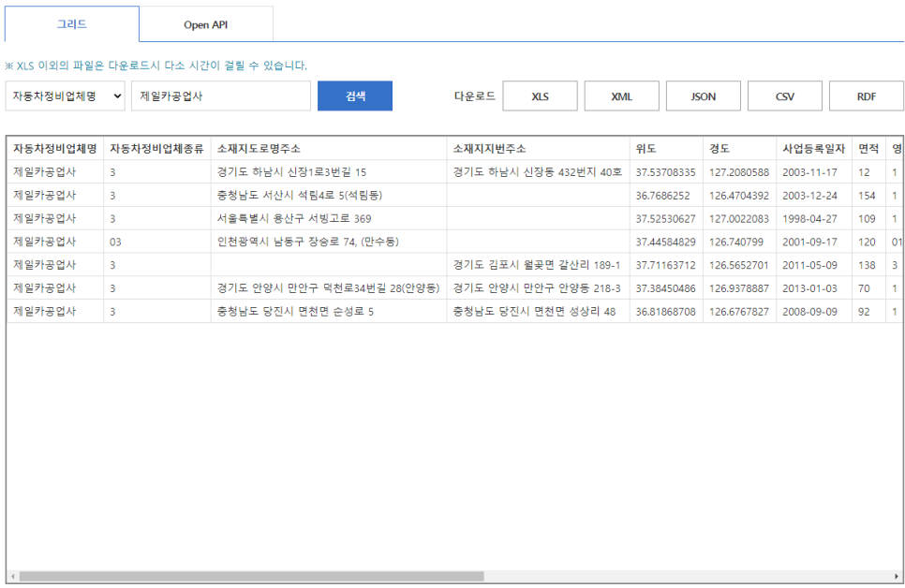Click latitude value 37.71163712
Viewport: 905px width, 588px height.
(x=665, y=265)
